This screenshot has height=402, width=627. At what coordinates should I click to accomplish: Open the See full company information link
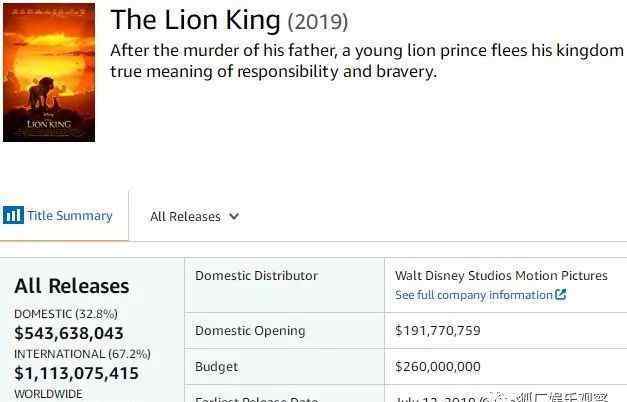474,295
